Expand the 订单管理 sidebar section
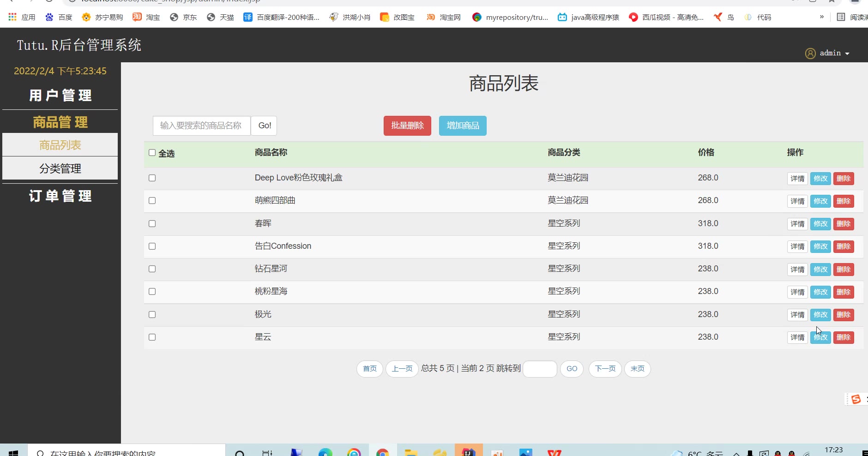Viewport: 868px width, 456px height. (x=60, y=196)
